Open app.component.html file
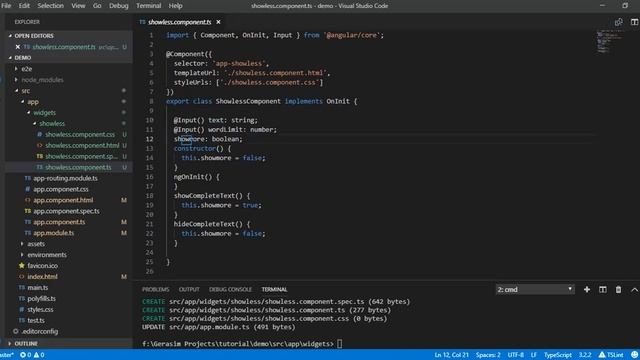The height and width of the screenshot is (360, 640). 63,200
